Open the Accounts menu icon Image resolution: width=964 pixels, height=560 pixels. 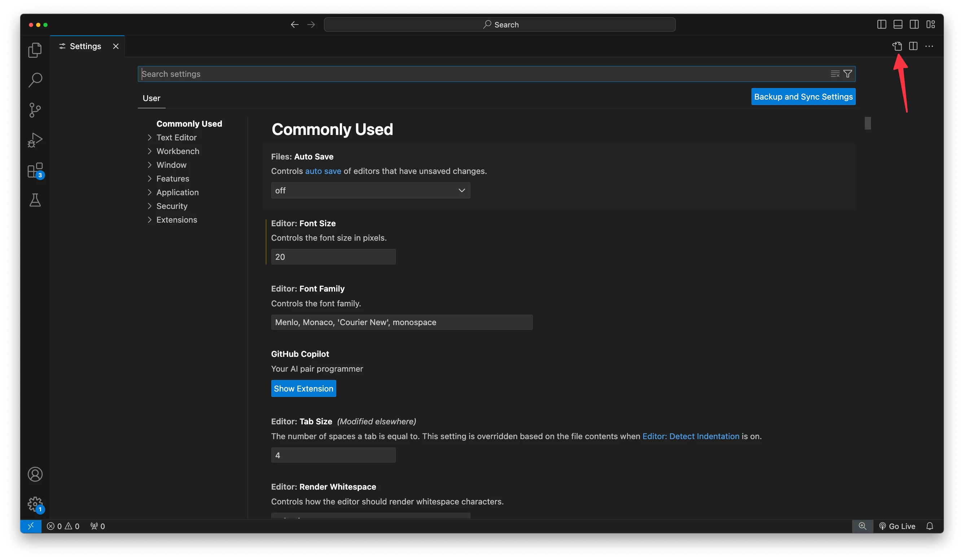35,474
